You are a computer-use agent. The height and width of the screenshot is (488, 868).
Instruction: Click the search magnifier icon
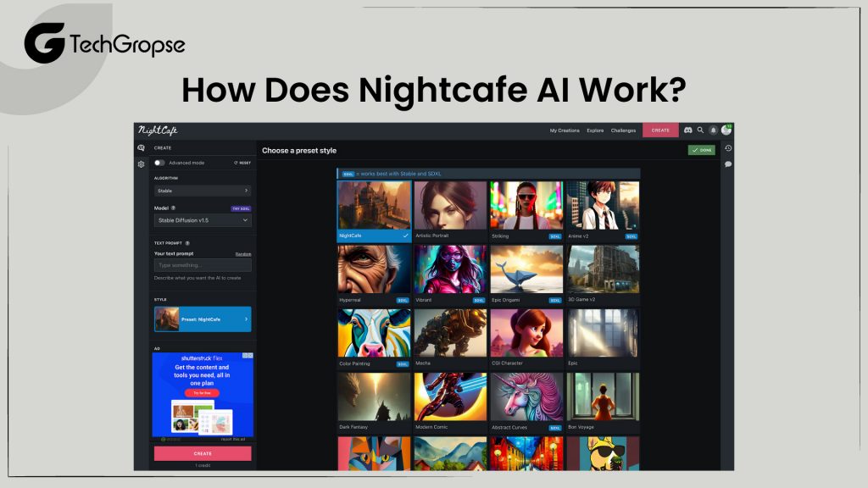point(700,130)
